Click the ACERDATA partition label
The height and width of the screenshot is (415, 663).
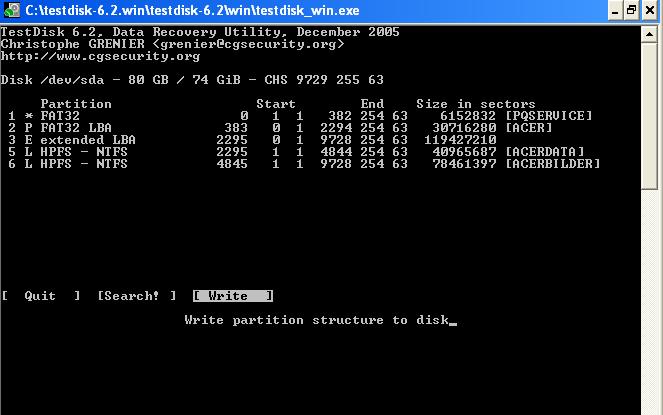click(x=545, y=151)
